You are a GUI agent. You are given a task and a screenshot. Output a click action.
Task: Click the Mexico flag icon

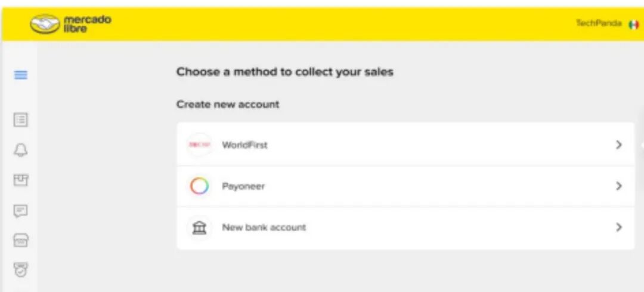(633, 24)
